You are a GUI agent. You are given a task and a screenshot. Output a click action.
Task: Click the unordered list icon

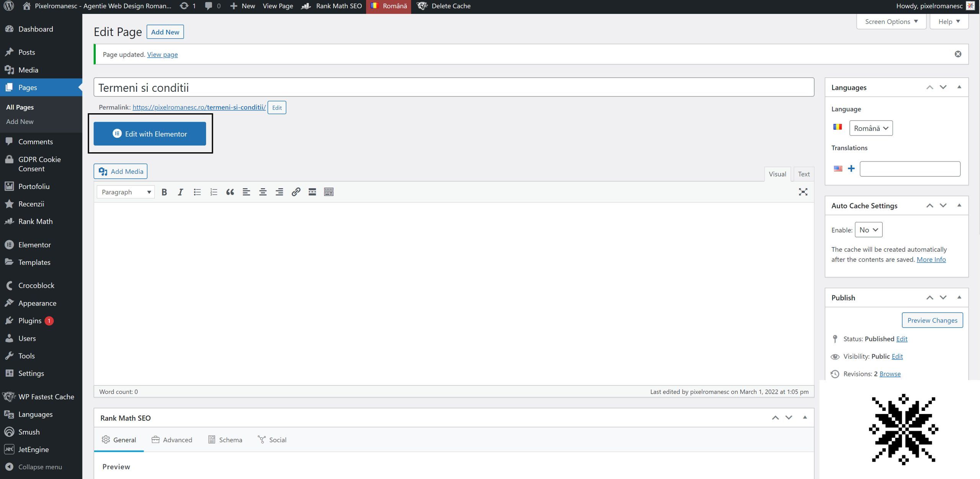tap(197, 192)
